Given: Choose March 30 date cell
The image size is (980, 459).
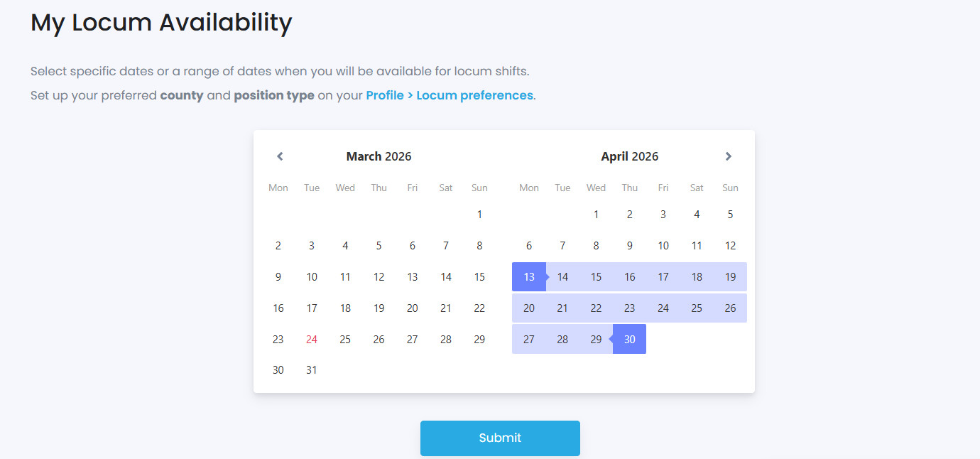Looking at the screenshot, I should point(278,370).
